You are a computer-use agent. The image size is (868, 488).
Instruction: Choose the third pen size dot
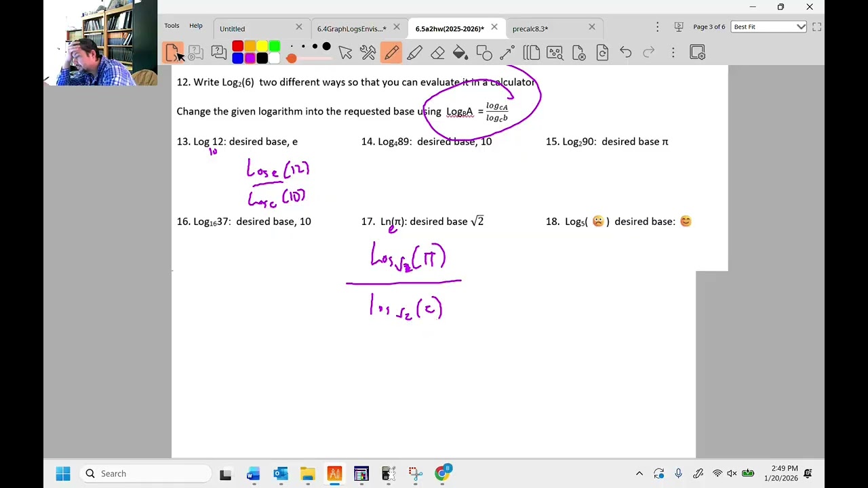tap(315, 47)
